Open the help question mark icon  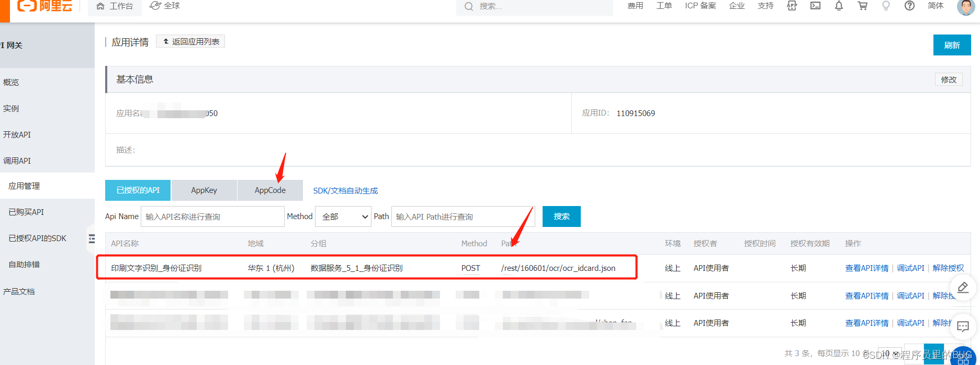click(909, 6)
